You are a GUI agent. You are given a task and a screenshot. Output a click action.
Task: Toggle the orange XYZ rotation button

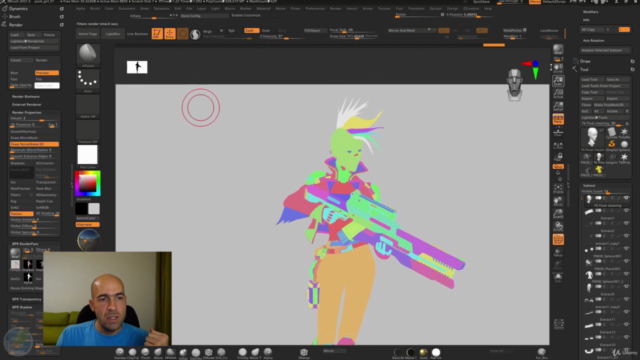point(558,167)
